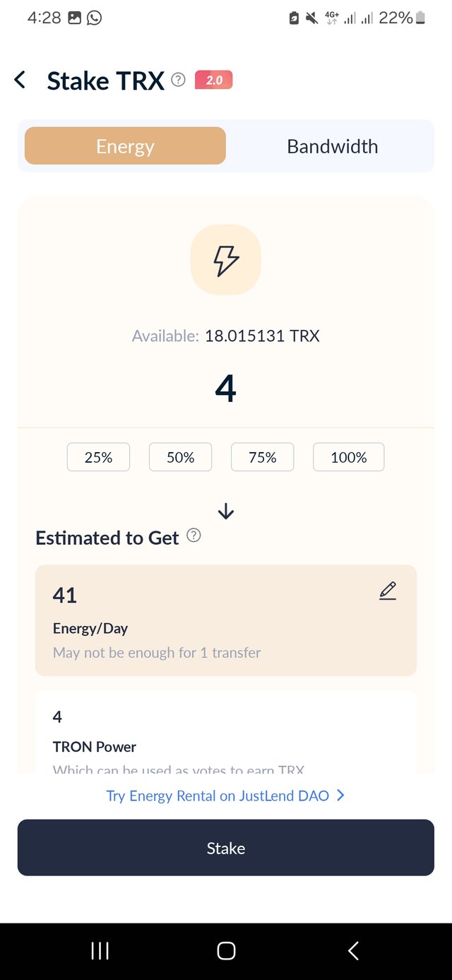The image size is (452, 980).
Task: Open help icon beside Stake TRX title
Action: [179, 80]
